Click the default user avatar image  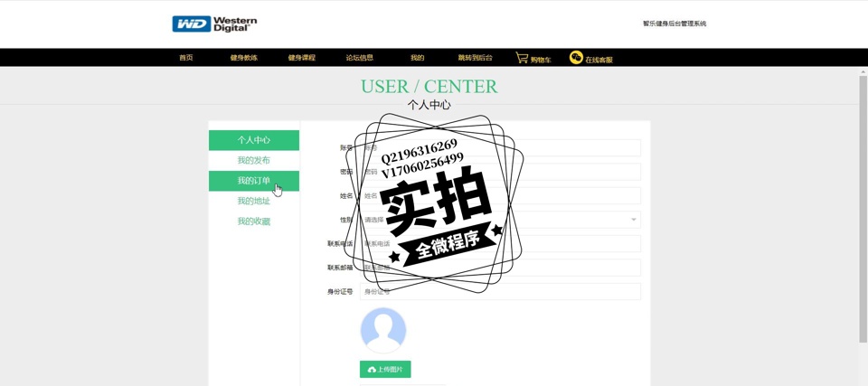click(383, 330)
